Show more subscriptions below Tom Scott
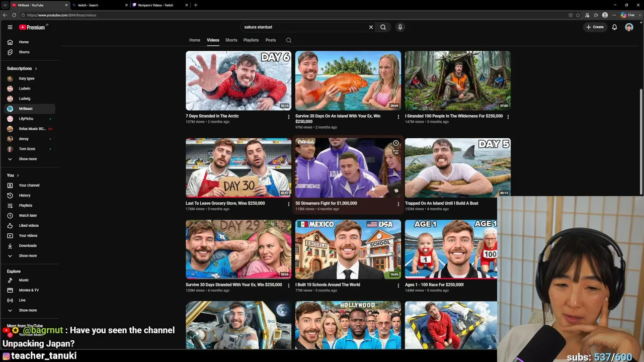Image resolution: width=644 pixels, height=362 pixels. coord(30,159)
